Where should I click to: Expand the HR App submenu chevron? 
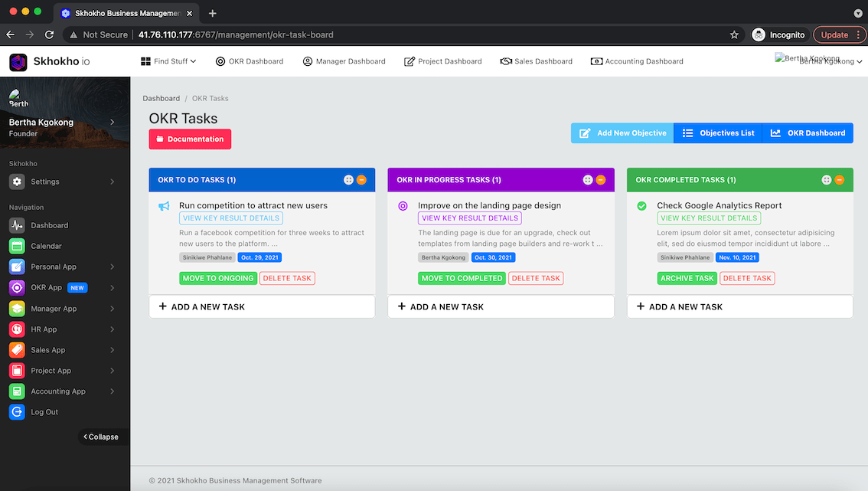113,329
